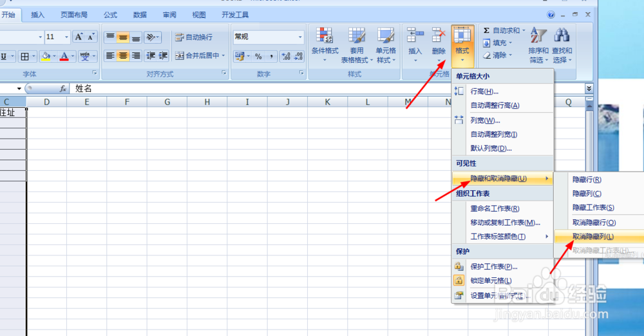Image resolution: width=644 pixels, height=336 pixels.
Task: Toggle middle vertical alignment
Action: (123, 37)
